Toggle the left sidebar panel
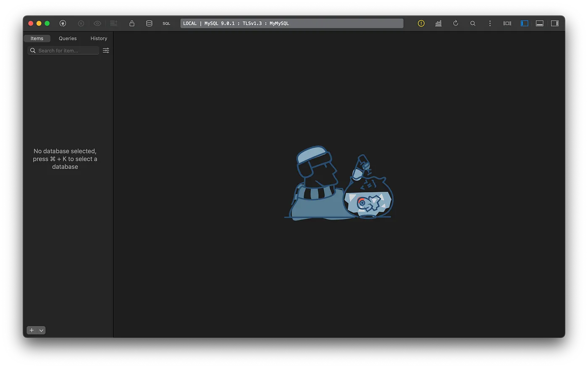The width and height of the screenshot is (588, 368). click(x=525, y=24)
